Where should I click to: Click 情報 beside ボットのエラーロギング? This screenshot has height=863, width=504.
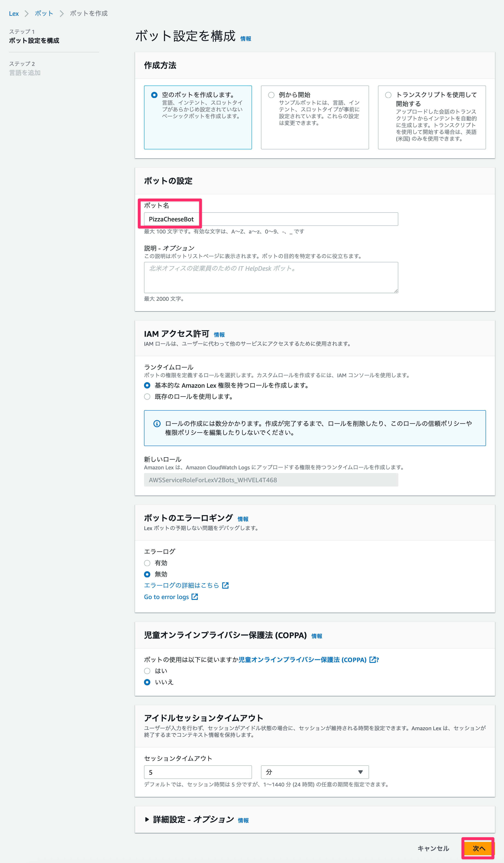pyautogui.click(x=243, y=518)
